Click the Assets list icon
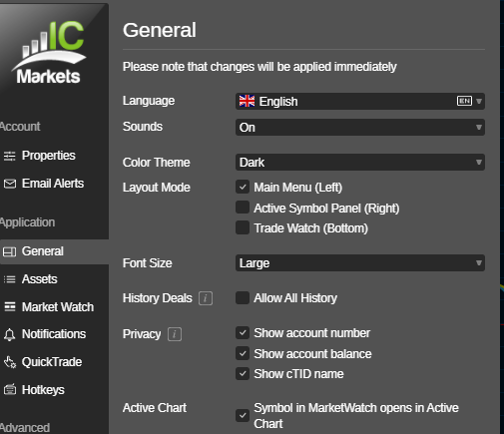 [x=10, y=279]
